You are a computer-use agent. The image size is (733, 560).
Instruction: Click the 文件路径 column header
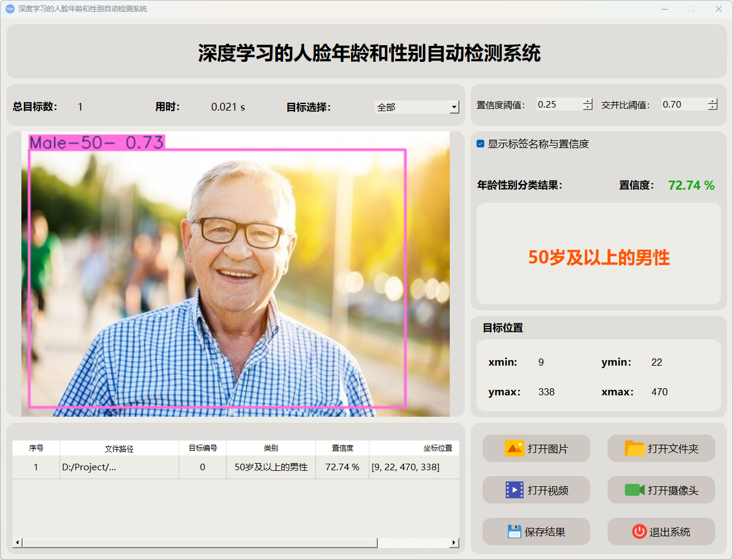[x=119, y=448]
